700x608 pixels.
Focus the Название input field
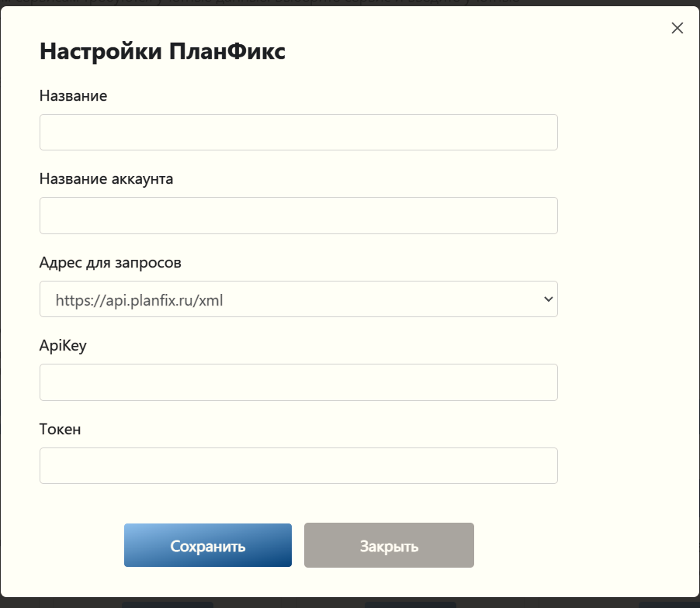pos(298,132)
